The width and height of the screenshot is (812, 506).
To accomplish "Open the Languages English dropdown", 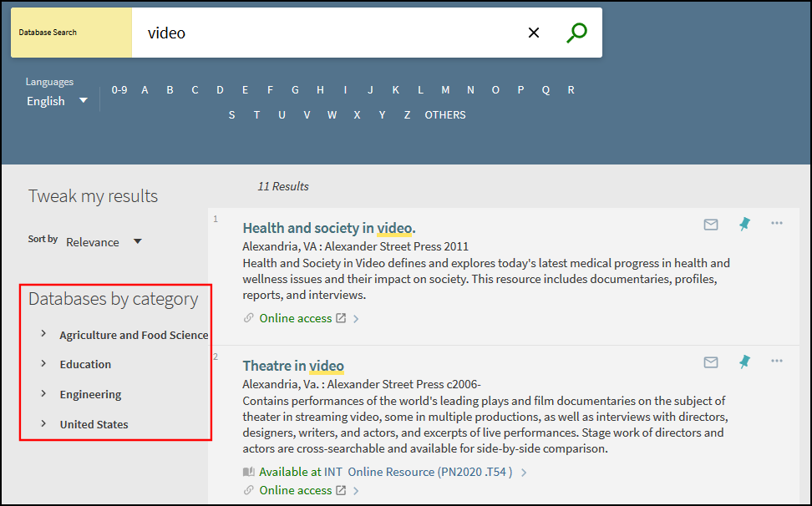I will click(57, 101).
